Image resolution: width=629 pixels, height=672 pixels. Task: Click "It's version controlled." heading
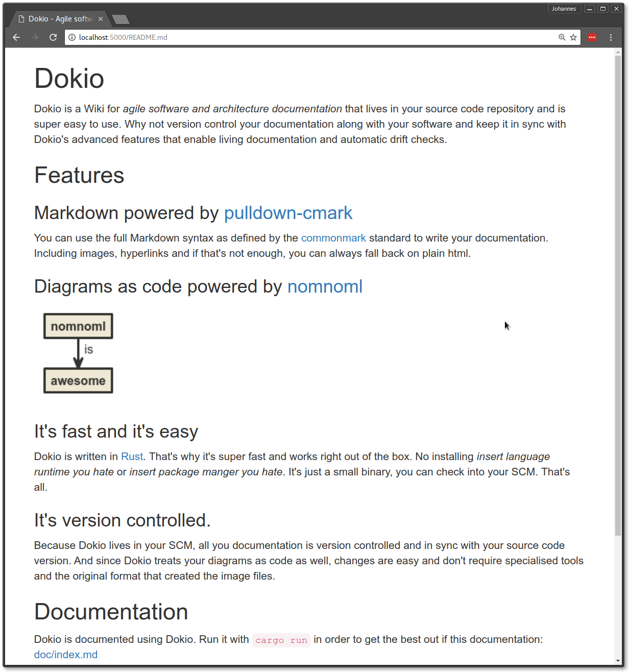tap(123, 520)
